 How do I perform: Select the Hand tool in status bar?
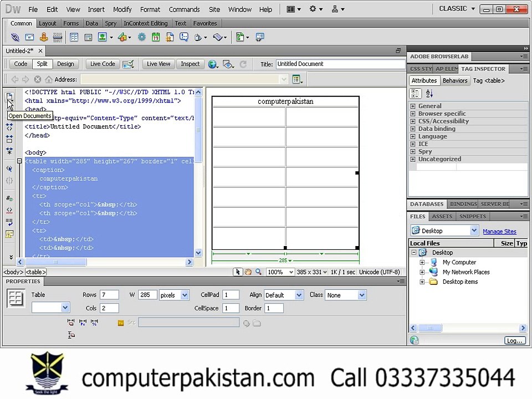(248, 272)
